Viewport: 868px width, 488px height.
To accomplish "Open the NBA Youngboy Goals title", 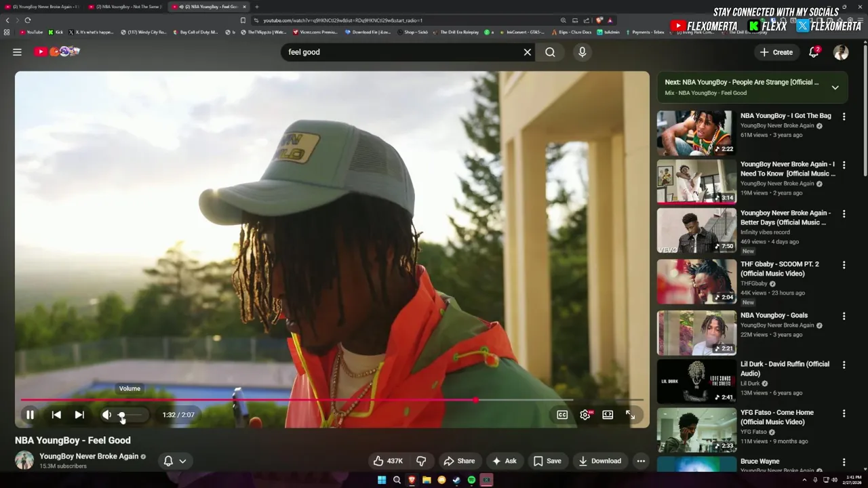I will [x=774, y=315].
